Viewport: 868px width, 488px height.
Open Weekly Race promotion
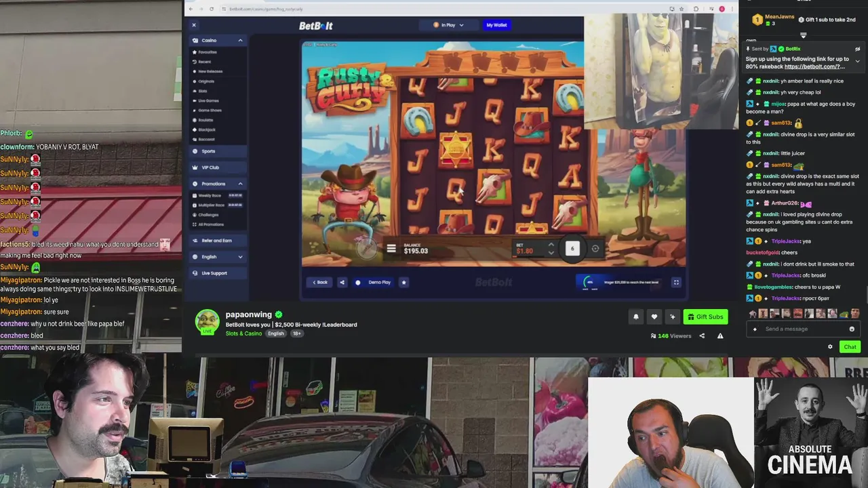218,195
